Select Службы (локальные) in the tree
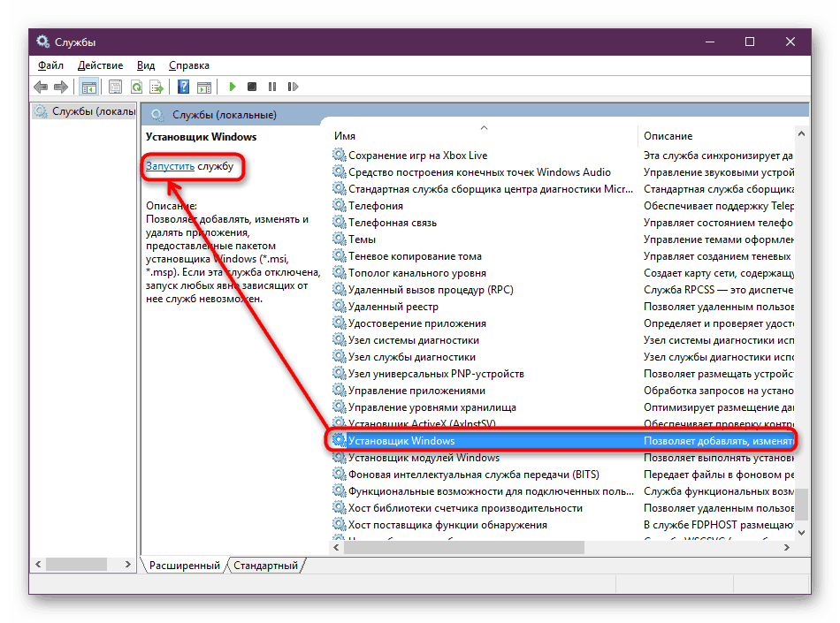 [85, 111]
